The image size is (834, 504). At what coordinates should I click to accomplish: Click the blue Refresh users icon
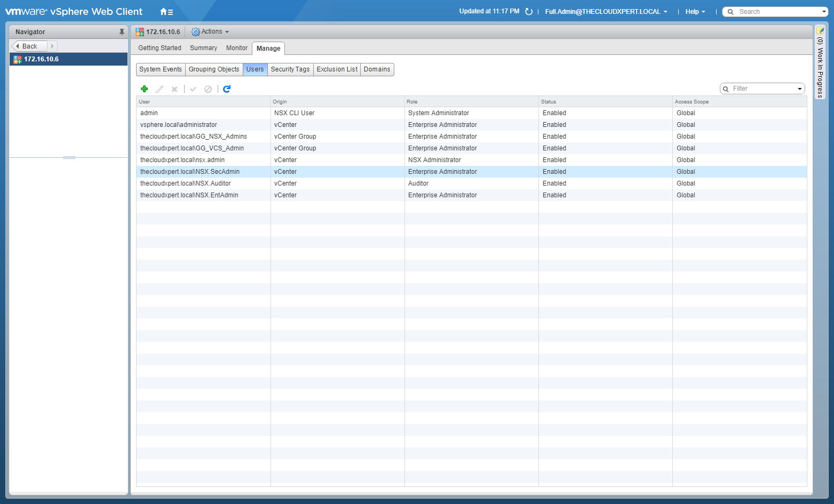click(227, 89)
